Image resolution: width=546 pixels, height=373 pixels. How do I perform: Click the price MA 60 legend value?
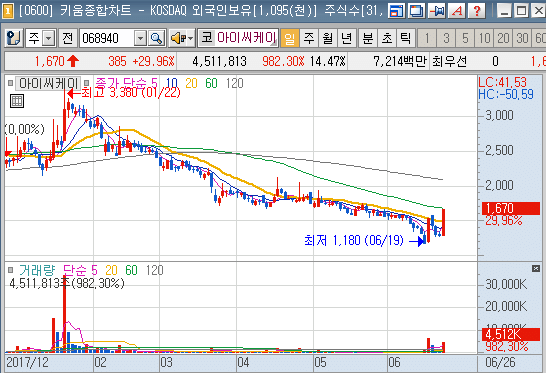pyautogui.click(x=211, y=83)
